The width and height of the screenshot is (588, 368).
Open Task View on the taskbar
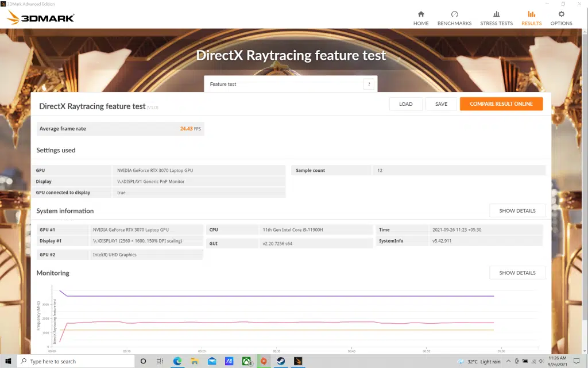(x=160, y=361)
